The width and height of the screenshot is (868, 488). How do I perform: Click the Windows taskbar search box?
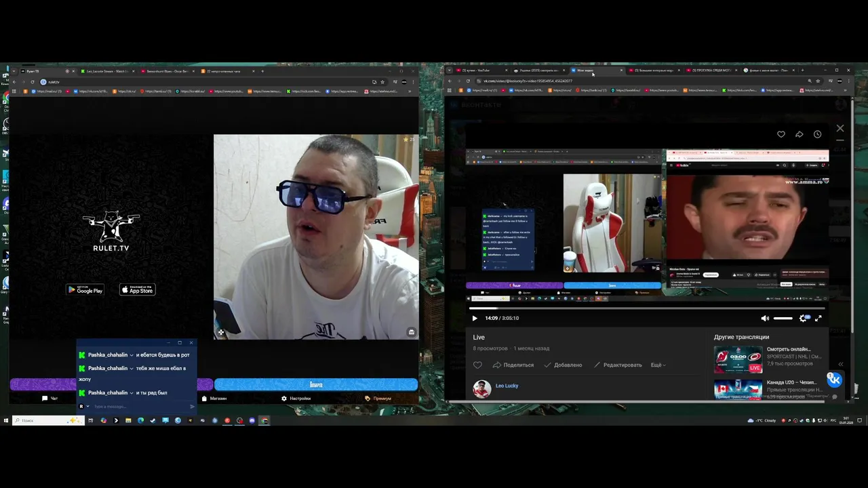(47, 420)
